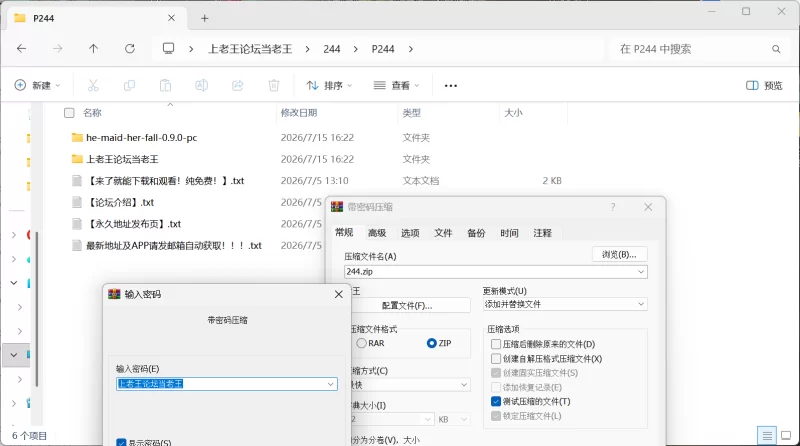Open the three-dots more options menu

(x=451, y=86)
